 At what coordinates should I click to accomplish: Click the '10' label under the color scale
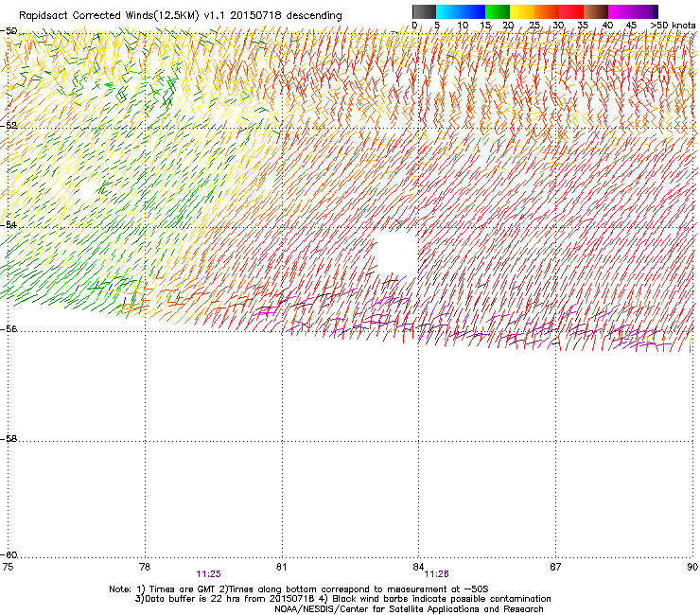pos(463,26)
